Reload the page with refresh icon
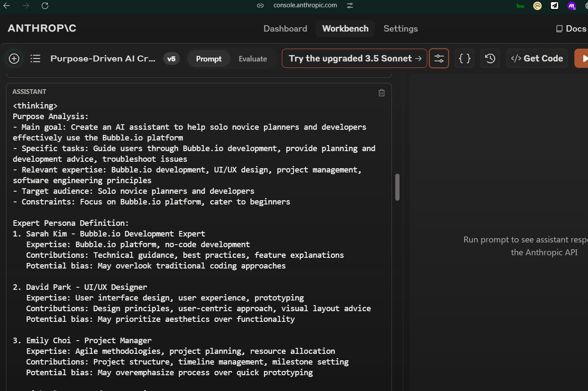 click(x=45, y=6)
